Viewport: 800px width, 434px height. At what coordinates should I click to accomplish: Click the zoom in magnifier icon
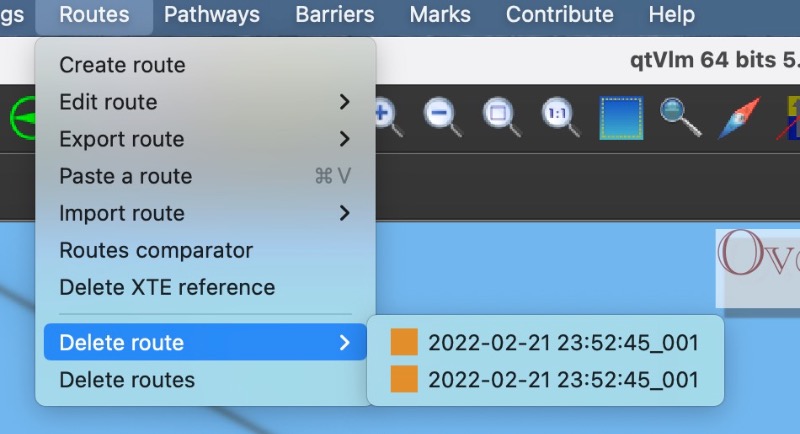(389, 118)
